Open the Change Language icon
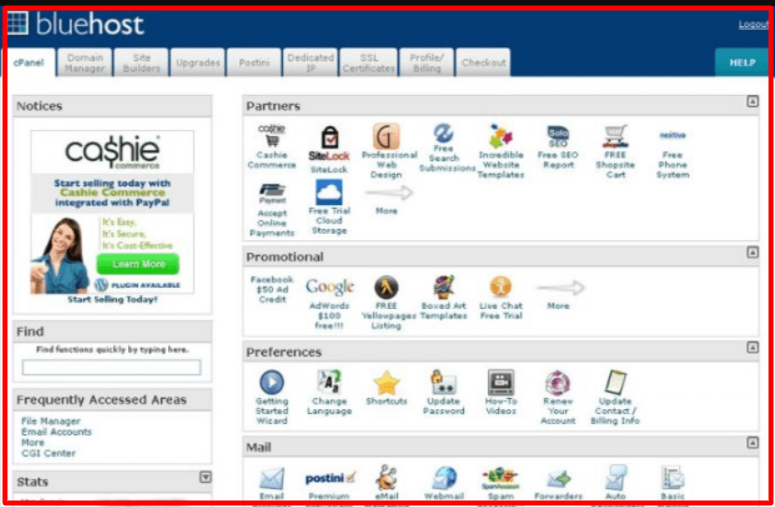775x507 pixels. (329, 382)
